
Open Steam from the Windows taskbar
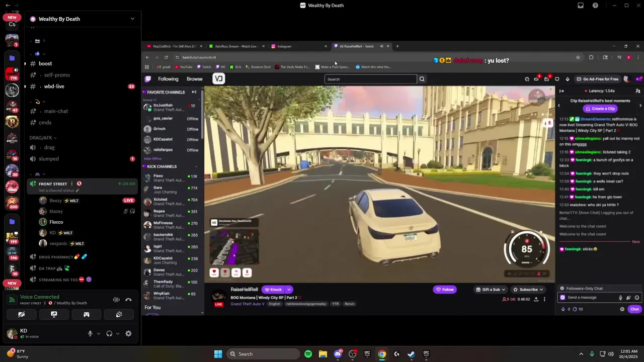tap(411, 354)
